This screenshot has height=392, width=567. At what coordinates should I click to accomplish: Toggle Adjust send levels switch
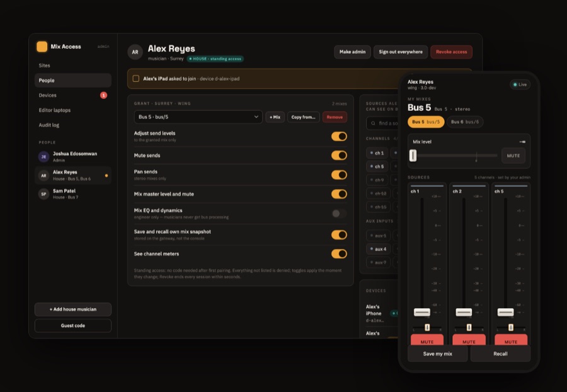(x=339, y=136)
